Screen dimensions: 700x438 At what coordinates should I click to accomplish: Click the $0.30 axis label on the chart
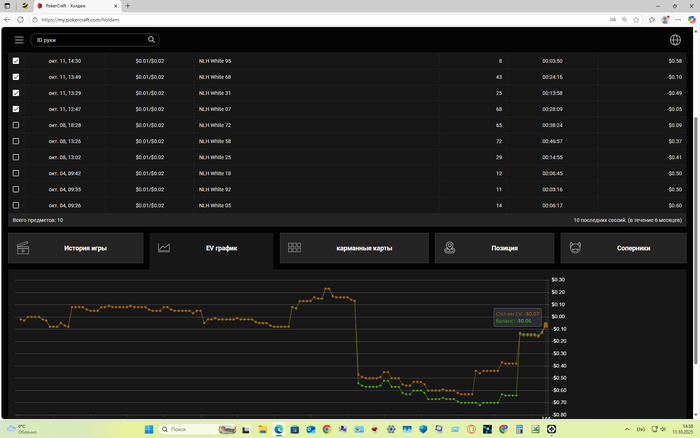click(558, 279)
